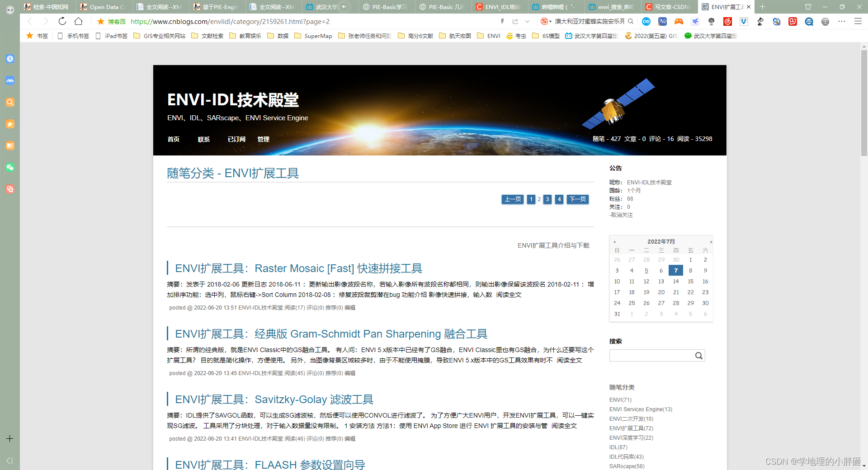Viewport: 868px width, 470px height.
Task: Click the lightning speed-mode icon in address bar
Action: point(502,21)
